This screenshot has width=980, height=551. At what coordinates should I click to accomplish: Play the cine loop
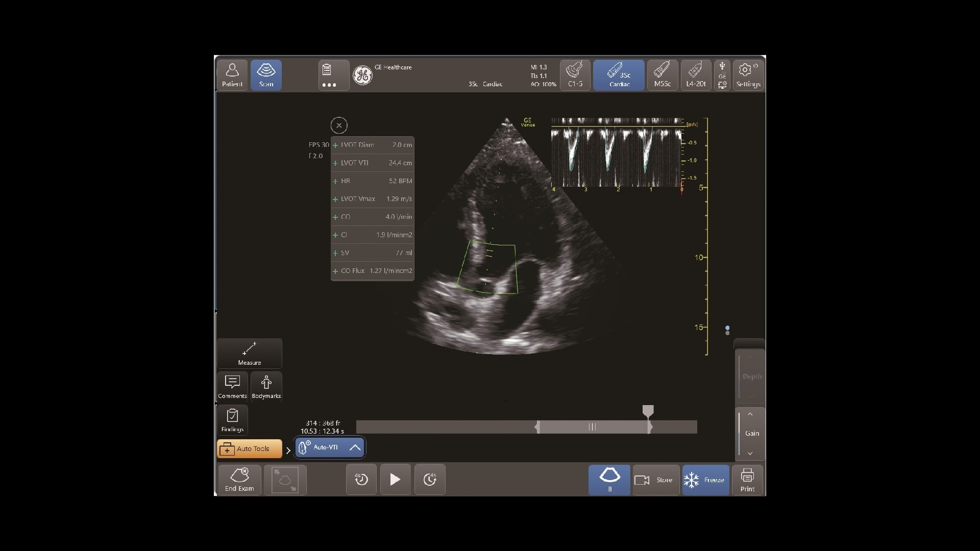pyautogui.click(x=395, y=480)
